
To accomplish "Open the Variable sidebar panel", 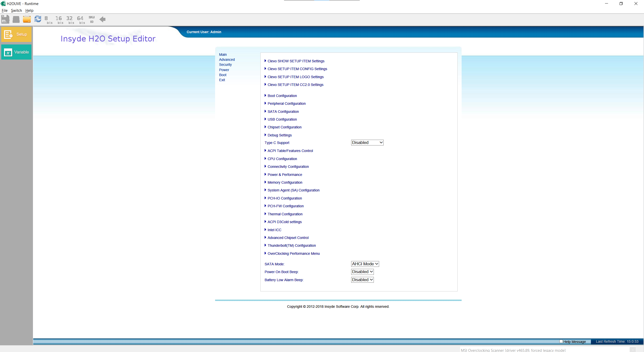I will [x=17, y=52].
